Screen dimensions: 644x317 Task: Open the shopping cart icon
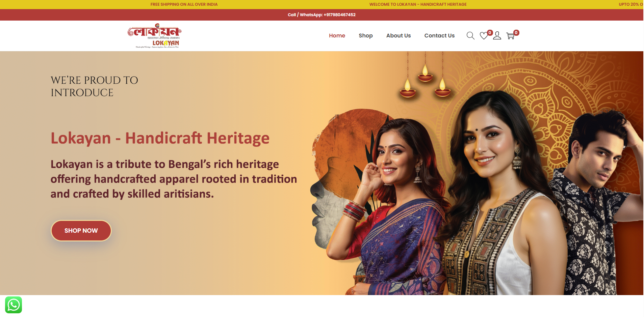(x=510, y=36)
